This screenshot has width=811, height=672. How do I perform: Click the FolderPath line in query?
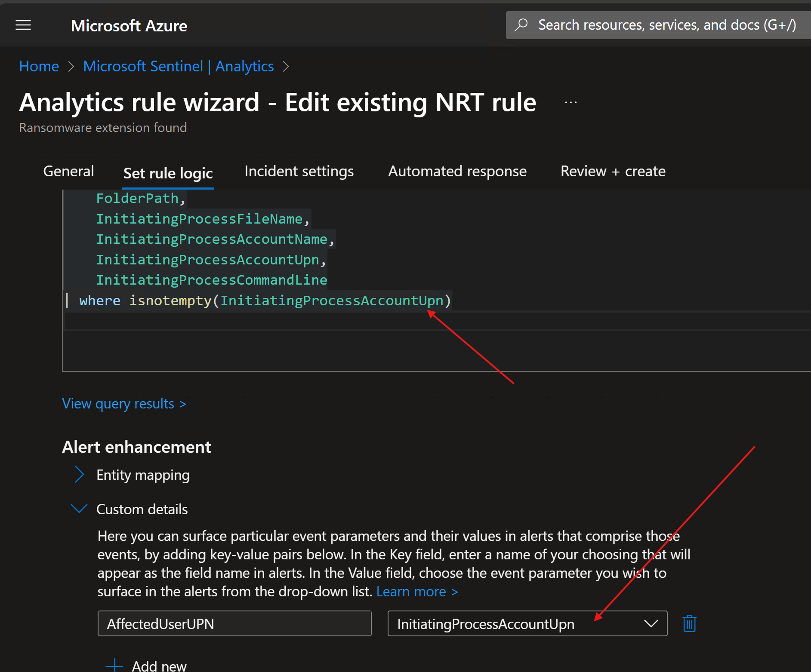(x=140, y=198)
